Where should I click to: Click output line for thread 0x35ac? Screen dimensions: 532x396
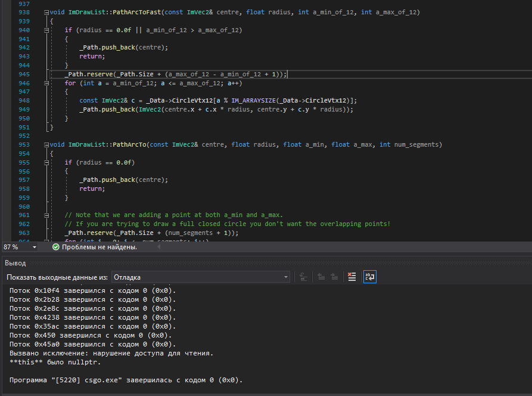(x=93, y=326)
